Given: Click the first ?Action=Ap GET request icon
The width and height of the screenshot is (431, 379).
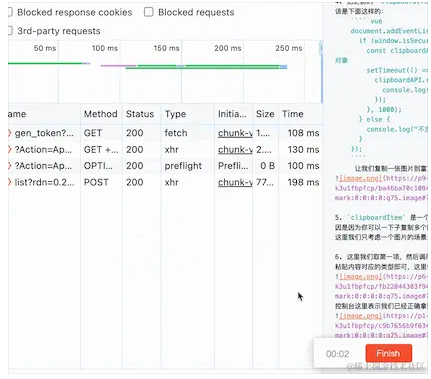Looking at the screenshot, I should pos(9,150).
